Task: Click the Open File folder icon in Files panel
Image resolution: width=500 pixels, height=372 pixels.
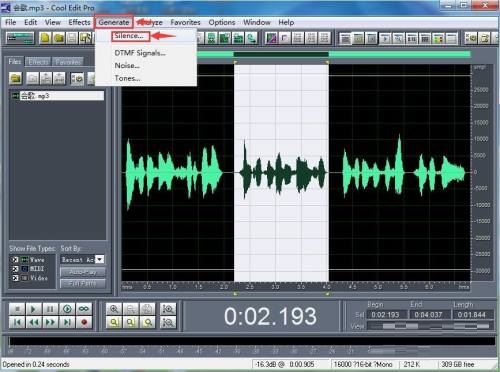Action: click(15, 79)
